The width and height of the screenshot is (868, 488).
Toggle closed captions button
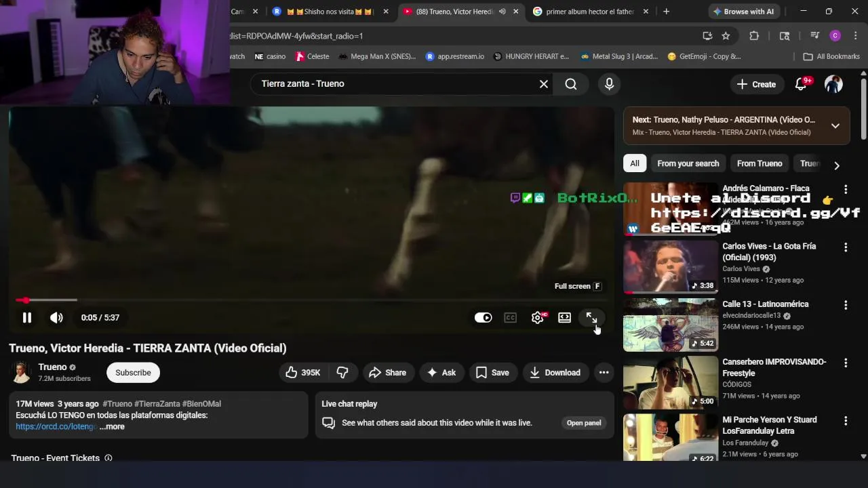pyautogui.click(x=511, y=317)
